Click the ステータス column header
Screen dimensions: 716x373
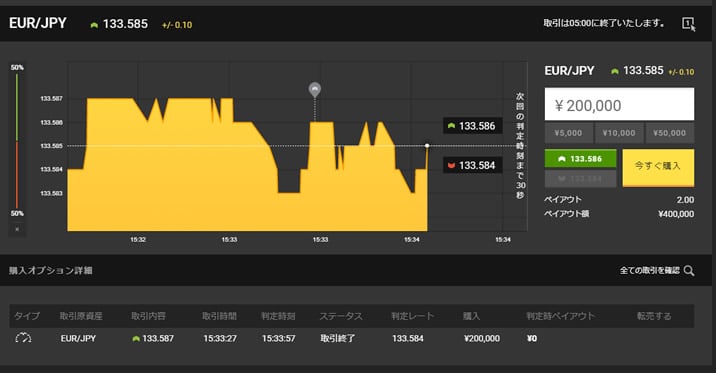pyautogui.click(x=341, y=316)
